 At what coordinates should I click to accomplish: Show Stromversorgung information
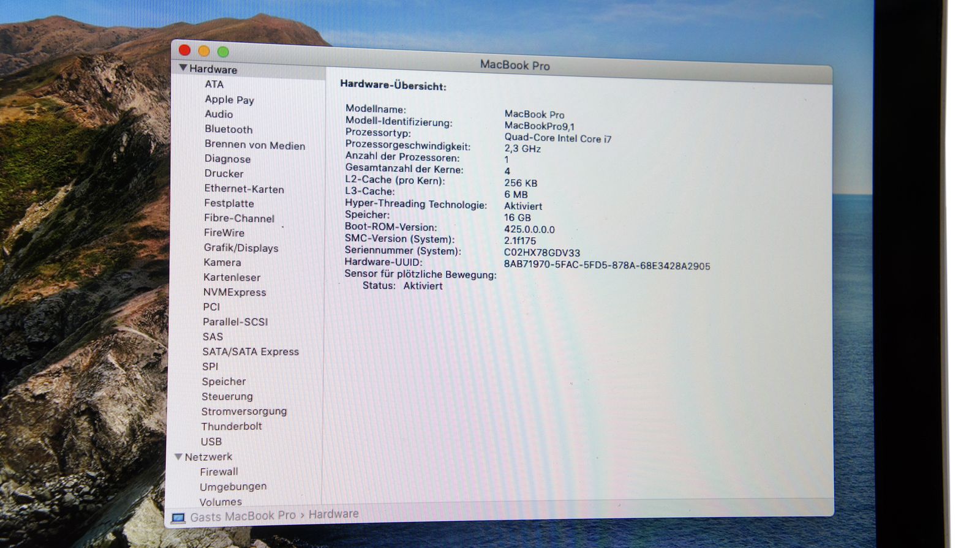point(244,411)
